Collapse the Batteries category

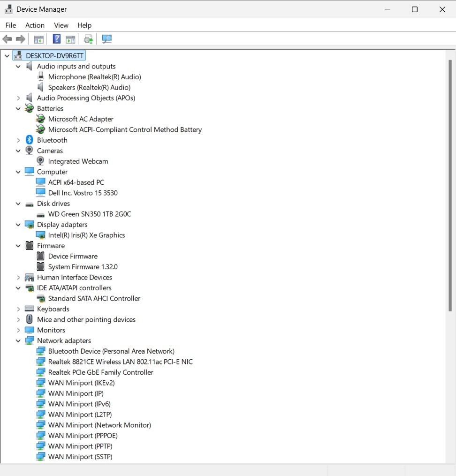pos(18,108)
